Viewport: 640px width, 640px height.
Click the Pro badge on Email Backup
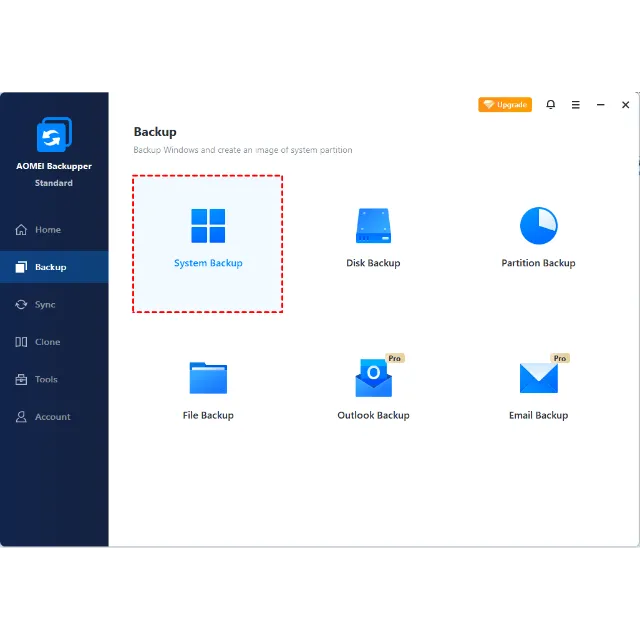pos(560,358)
